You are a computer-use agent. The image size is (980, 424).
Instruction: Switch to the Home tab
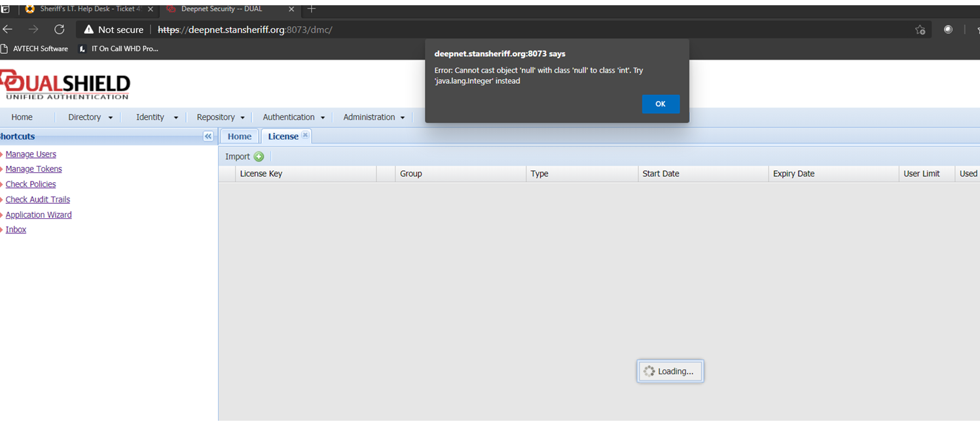coord(239,136)
